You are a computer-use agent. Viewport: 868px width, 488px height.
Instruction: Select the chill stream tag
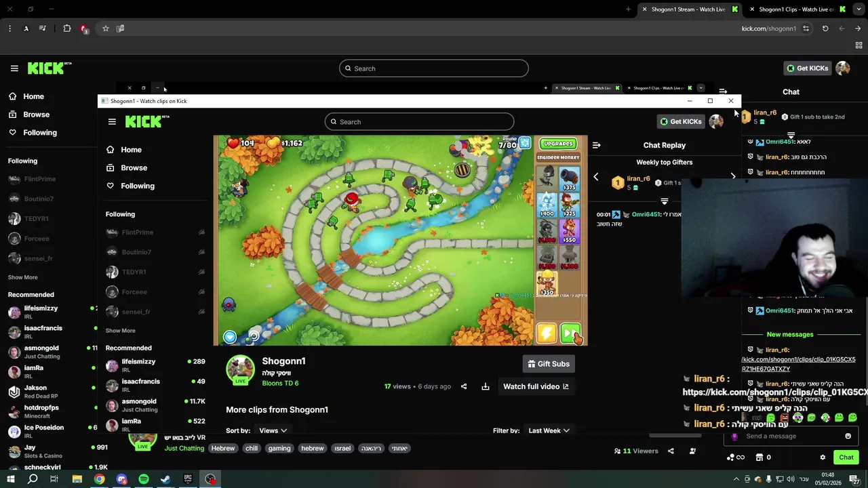point(252,448)
